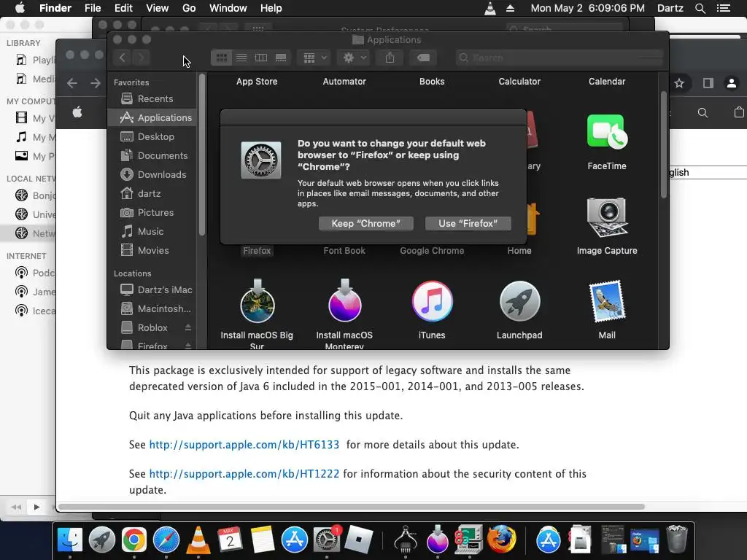The height and width of the screenshot is (560, 747).
Task: Click the Share button in Finder toolbar
Action: coord(390,58)
